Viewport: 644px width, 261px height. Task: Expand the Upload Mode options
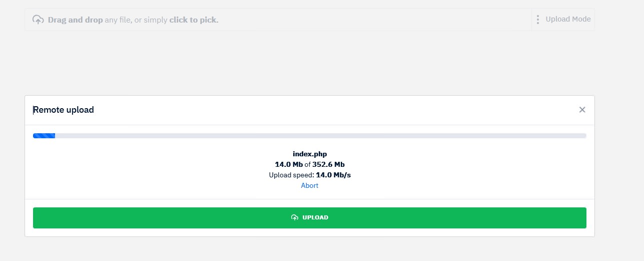click(x=568, y=20)
